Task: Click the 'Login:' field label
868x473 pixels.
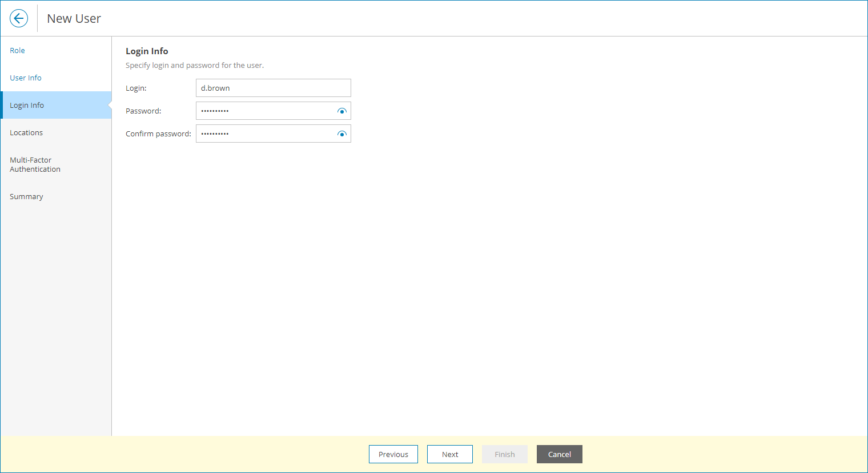Action: click(x=136, y=88)
